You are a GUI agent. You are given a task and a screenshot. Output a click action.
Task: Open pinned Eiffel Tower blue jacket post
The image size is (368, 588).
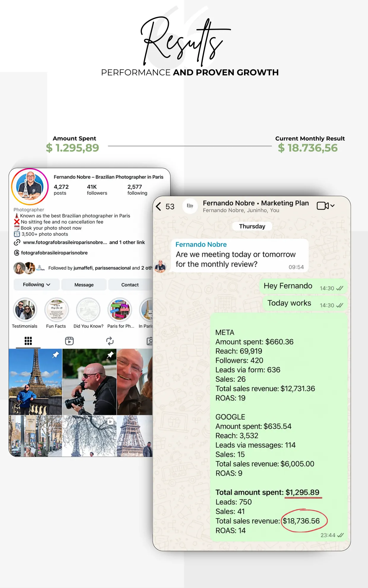pyautogui.click(x=35, y=382)
